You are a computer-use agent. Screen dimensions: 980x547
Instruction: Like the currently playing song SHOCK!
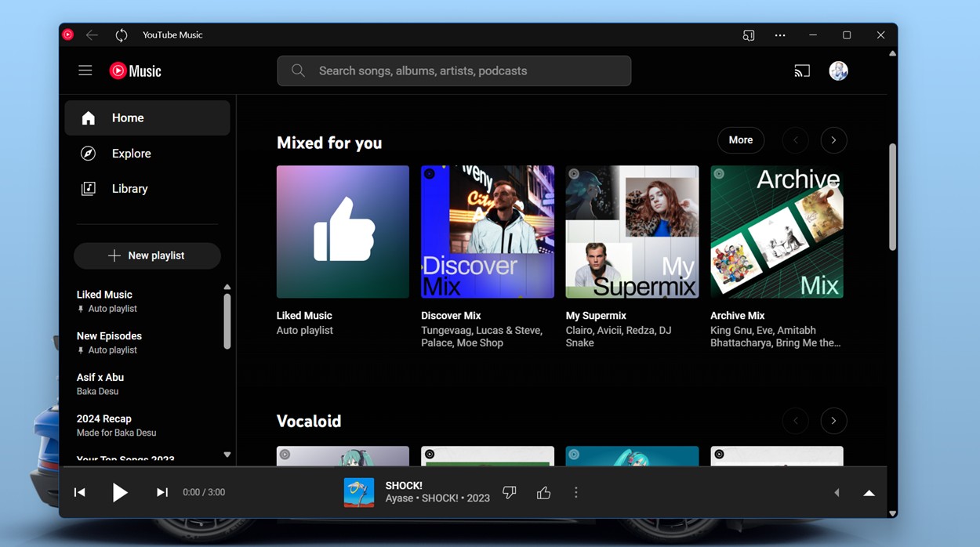543,492
